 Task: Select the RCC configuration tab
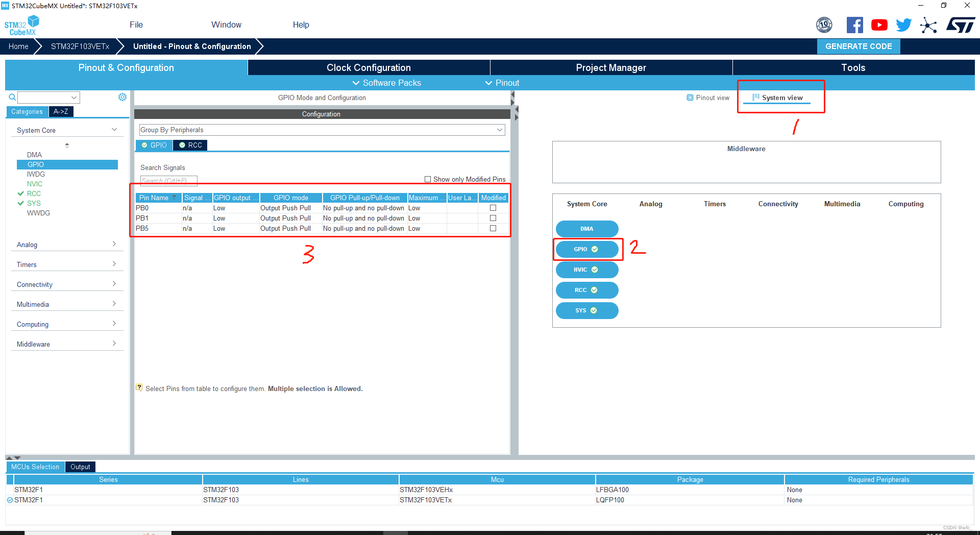(190, 145)
